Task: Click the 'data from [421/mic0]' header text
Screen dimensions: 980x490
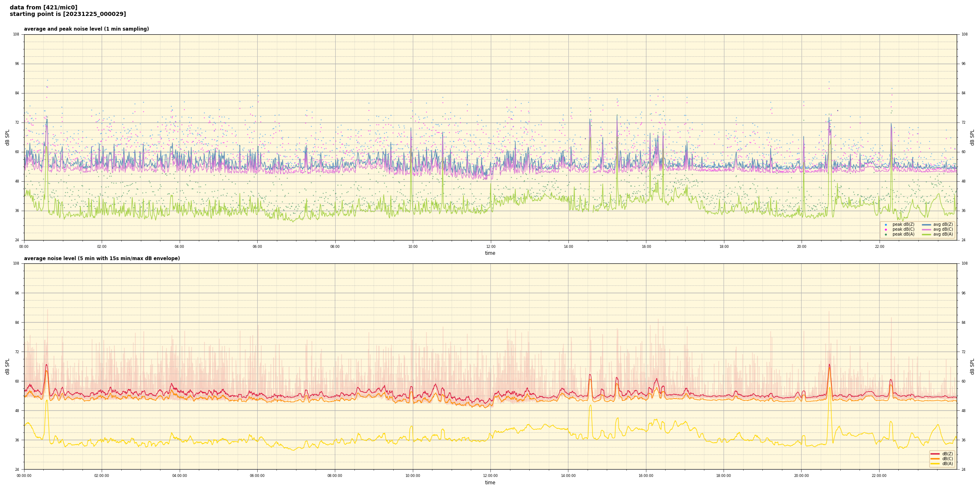Action: [43, 7]
